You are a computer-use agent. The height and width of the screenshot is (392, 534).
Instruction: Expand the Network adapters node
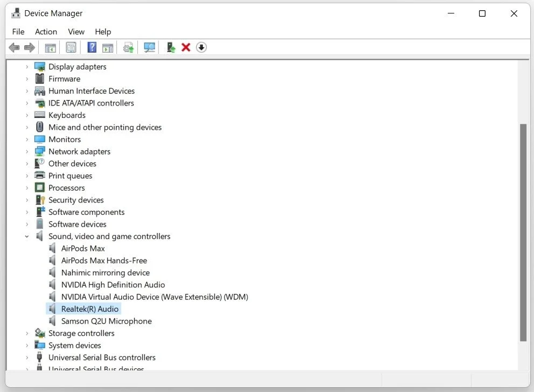pos(27,151)
